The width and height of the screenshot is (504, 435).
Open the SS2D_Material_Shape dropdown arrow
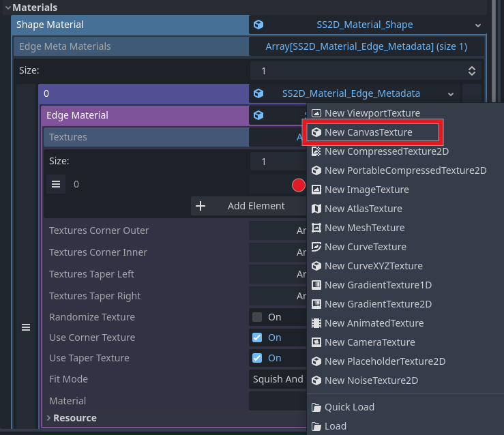point(477,25)
